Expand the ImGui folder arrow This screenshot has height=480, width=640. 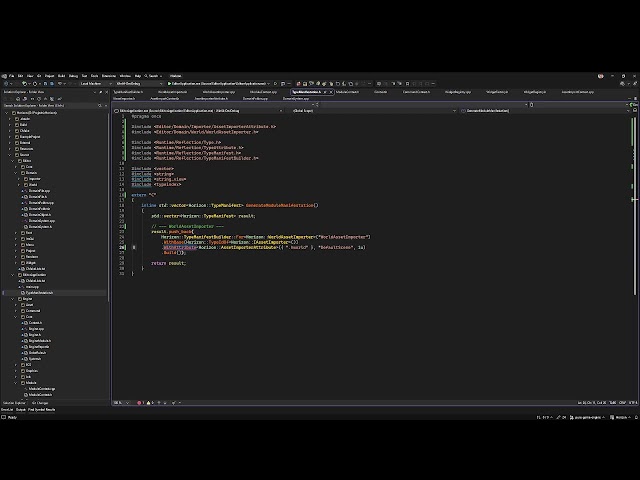(16, 239)
